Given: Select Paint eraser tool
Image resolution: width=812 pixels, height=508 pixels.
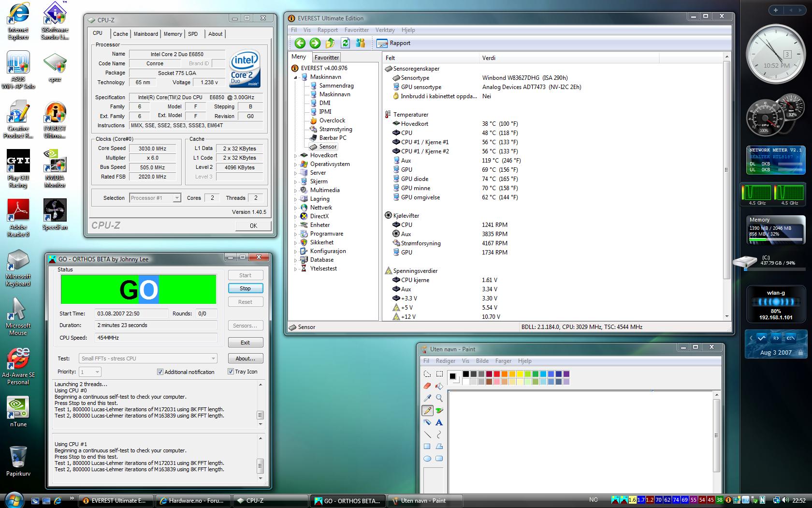Looking at the screenshot, I should 427,386.
